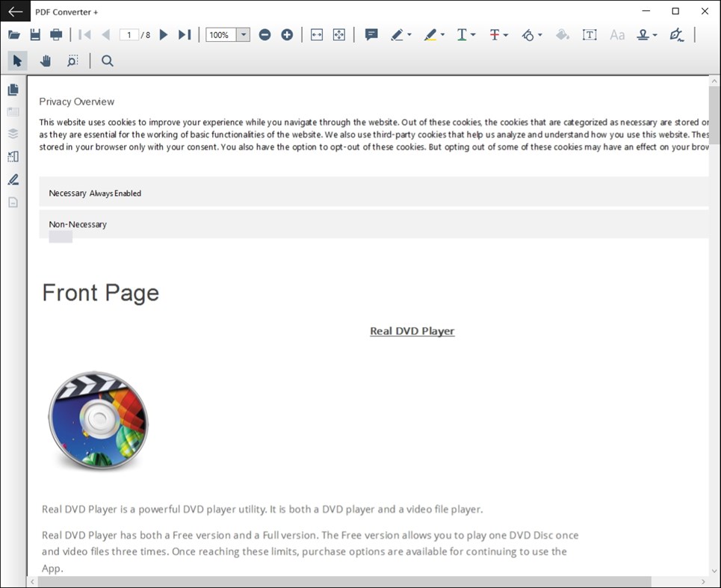Click the page number input field
Viewport: 721px width, 588px height.
[x=128, y=34]
